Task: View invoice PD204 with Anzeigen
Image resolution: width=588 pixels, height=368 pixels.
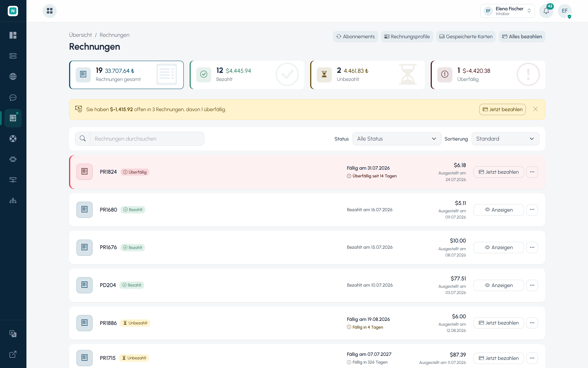Action: pos(499,285)
